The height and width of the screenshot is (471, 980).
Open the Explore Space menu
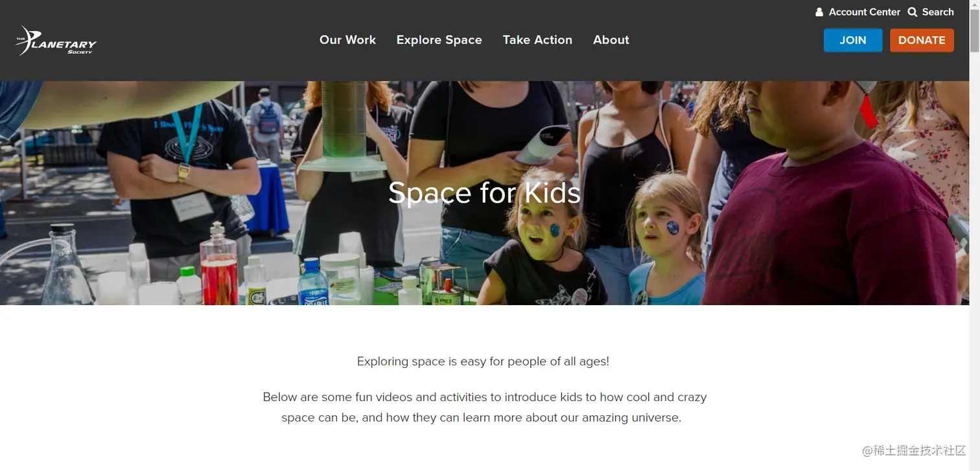[x=439, y=40]
